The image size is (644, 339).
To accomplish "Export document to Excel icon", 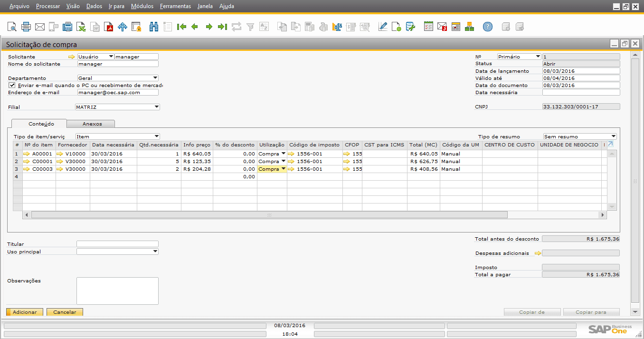I will [81, 27].
